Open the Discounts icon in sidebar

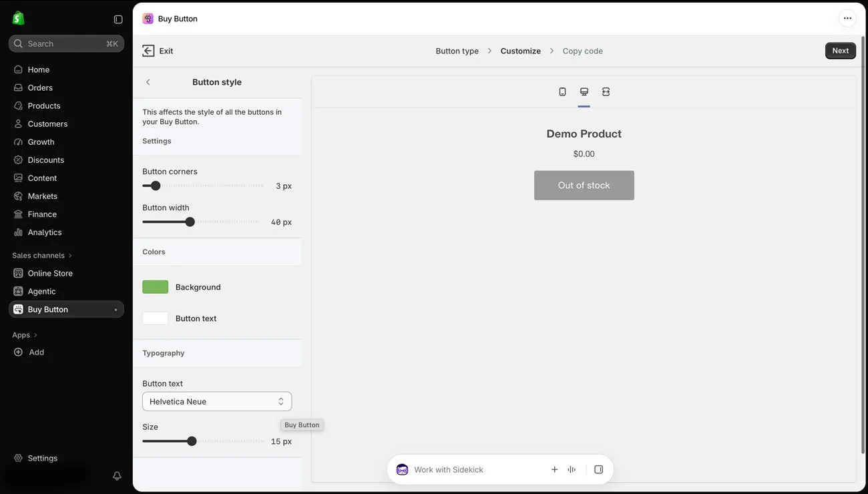point(18,160)
